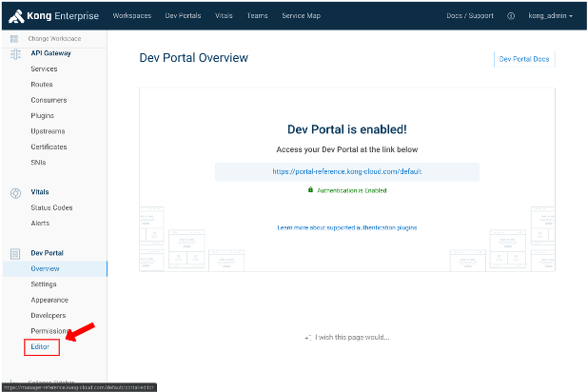Click the Dev Portal section icon
Viewport: 588px width, 392px height.
click(x=15, y=254)
